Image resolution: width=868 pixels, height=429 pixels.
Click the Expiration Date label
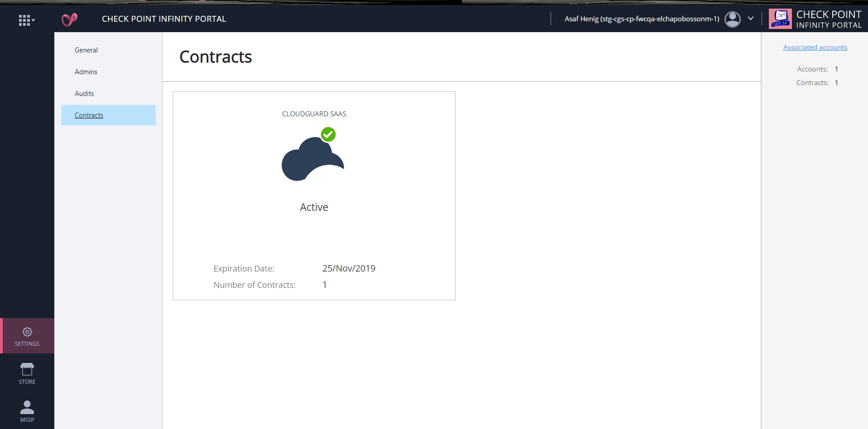[244, 269]
